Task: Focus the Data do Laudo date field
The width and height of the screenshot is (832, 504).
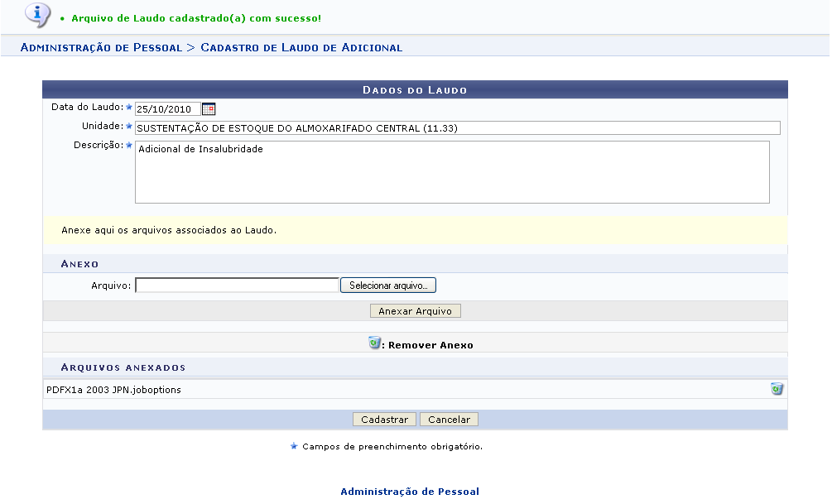Action: [167, 108]
